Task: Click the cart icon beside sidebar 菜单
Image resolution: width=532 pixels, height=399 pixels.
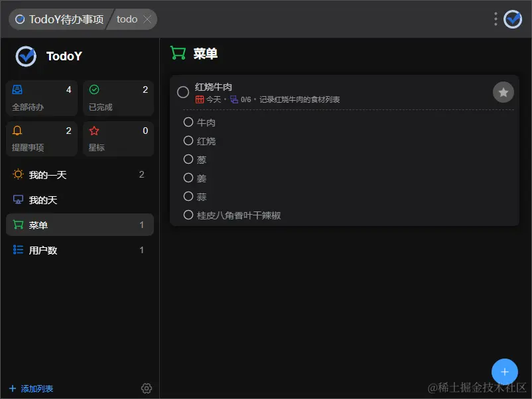Action: point(18,225)
